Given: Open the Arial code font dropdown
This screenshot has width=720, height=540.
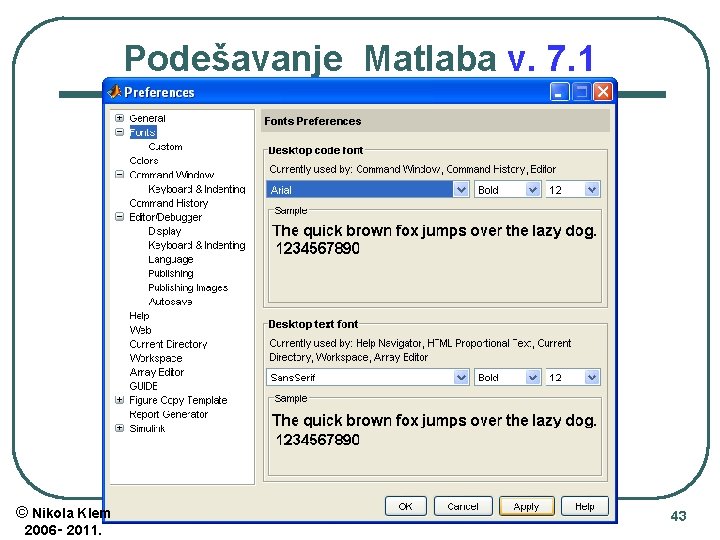Looking at the screenshot, I should click(461, 190).
